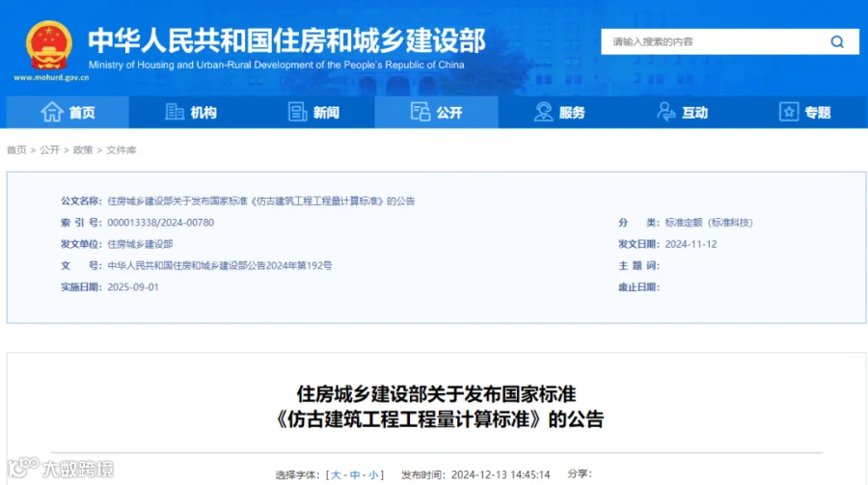Click implementation date 2025-09-01
The width and height of the screenshot is (868, 485).
point(133,287)
